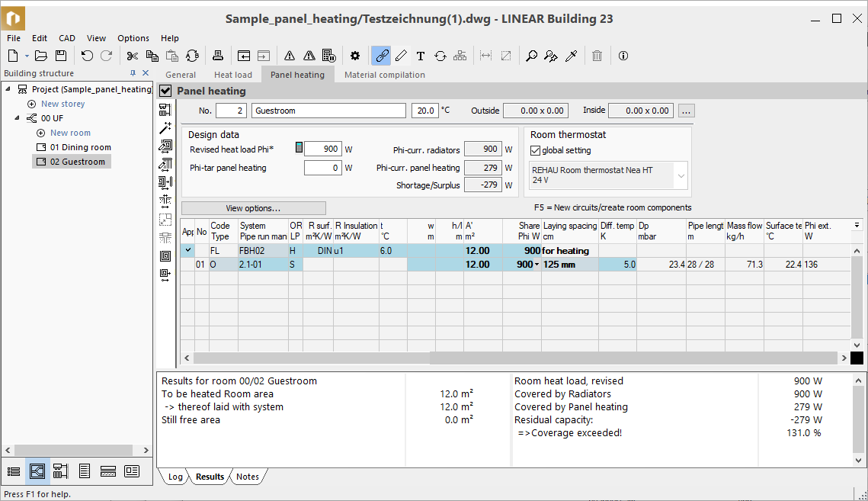This screenshot has height=501, width=868.
Task: Click the 125 mm laying spacing cell
Action: click(569, 265)
